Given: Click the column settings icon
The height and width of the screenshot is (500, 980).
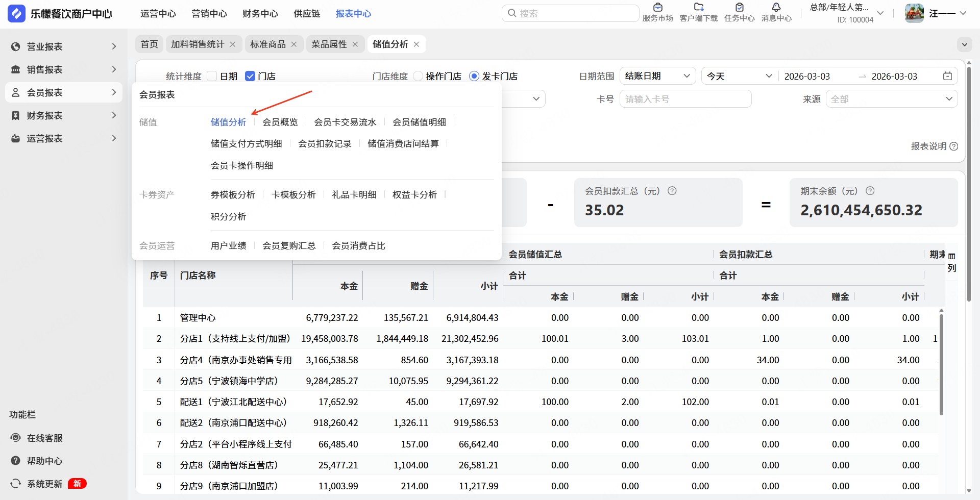Looking at the screenshot, I should click(951, 257).
